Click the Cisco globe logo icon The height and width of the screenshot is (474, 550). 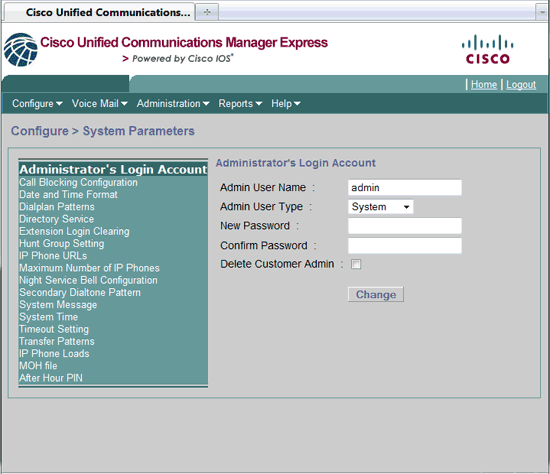pos(20,50)
